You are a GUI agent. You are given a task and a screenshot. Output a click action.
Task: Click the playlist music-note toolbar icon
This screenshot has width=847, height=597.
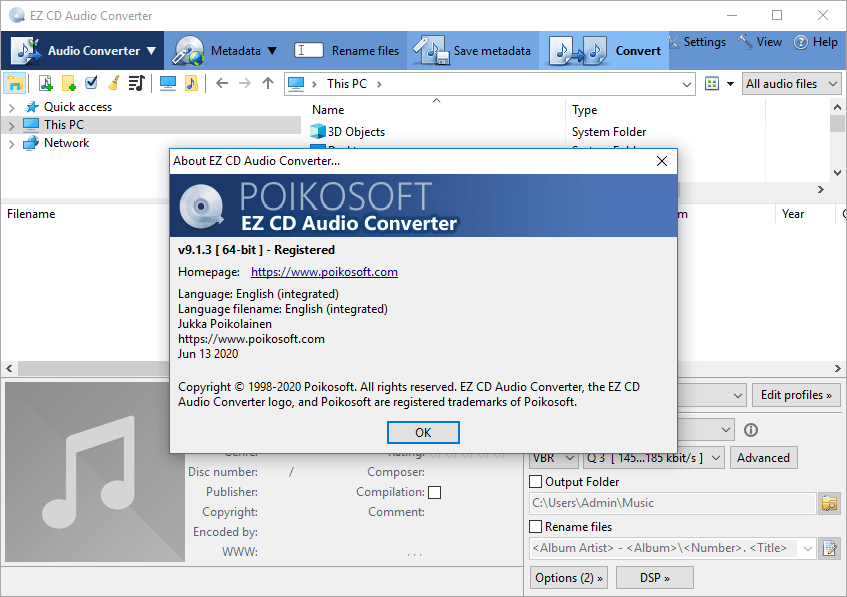(x=137, y=83)
